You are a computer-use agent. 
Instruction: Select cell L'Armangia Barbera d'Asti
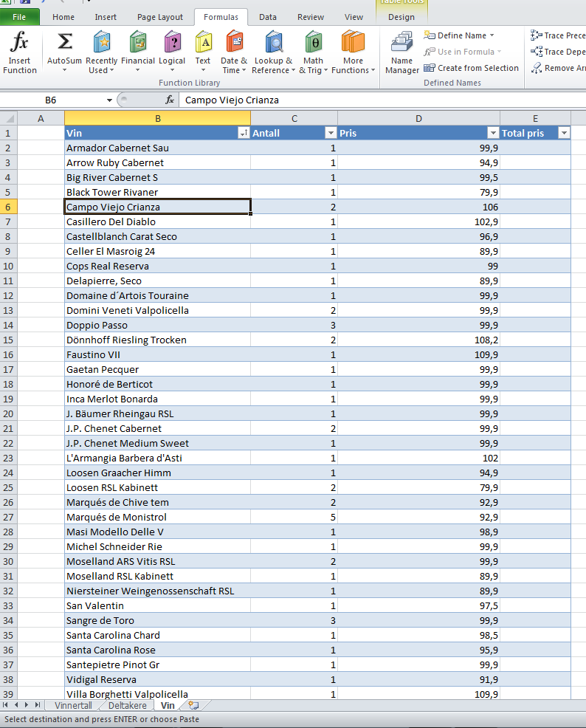click(157, 459)
